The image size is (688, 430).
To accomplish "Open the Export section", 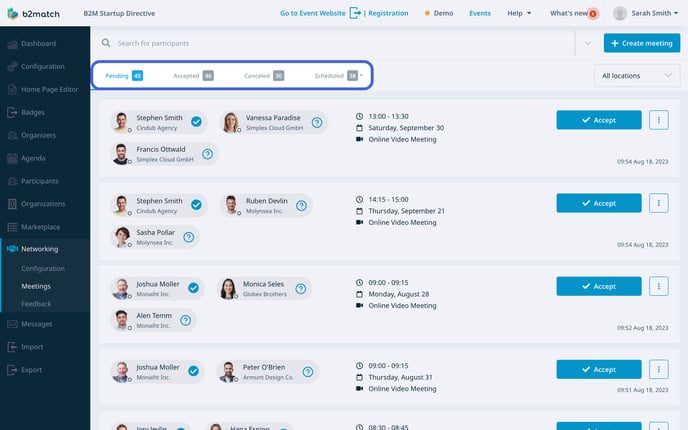I will [31, 370].
